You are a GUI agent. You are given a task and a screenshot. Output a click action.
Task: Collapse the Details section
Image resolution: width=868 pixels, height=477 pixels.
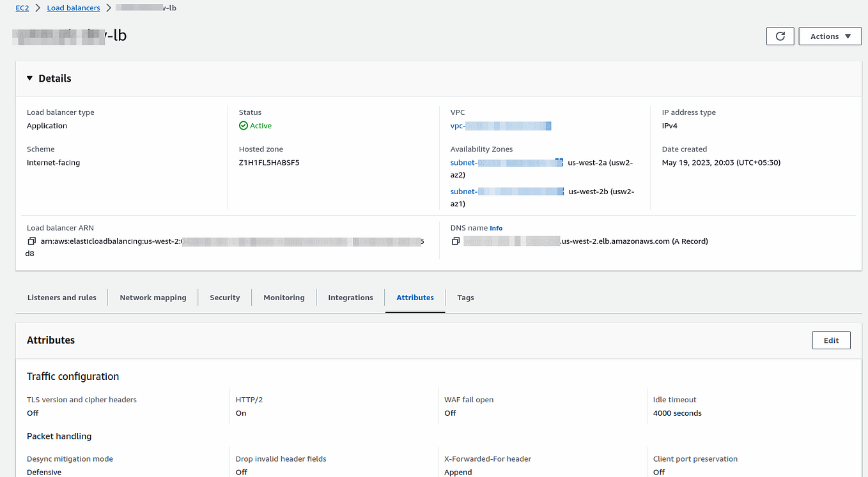(29, 78)
